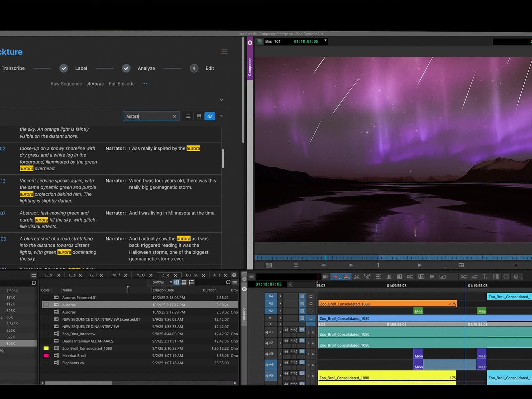Step back one frame under Composer monitor
Viewport: 532px width, 399px height.
pyautogui.click(x=324, y=265)
